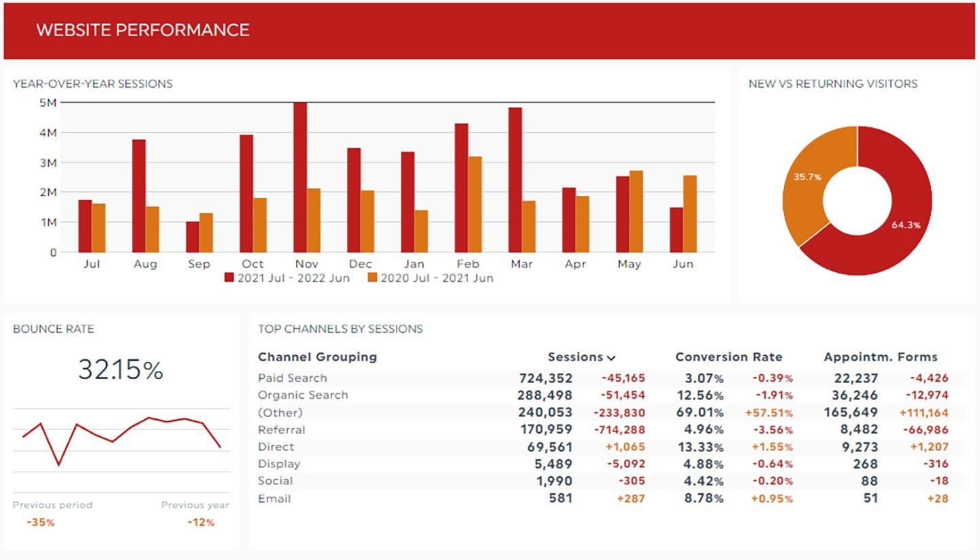The height and width of the screenshot is (560, 980).
Task: Sort by the Conversion Rate column header
Action: click(x=728, y=357)
